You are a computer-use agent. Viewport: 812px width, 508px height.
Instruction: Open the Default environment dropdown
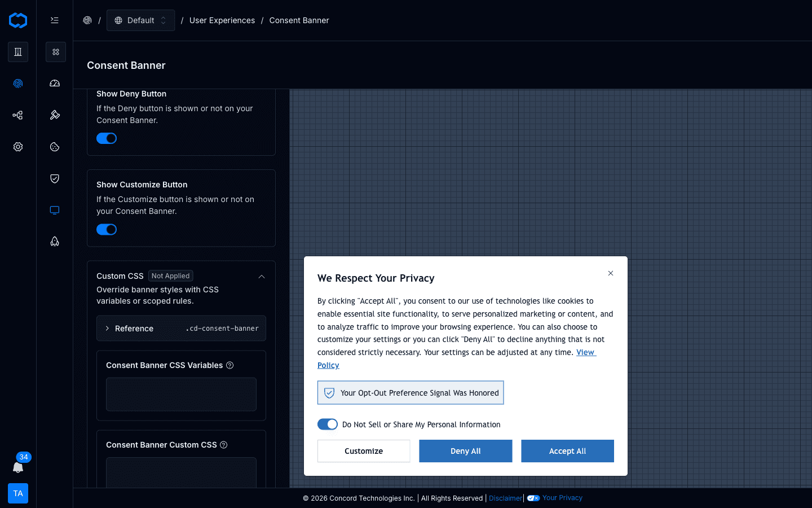click(x=140, y=20)
